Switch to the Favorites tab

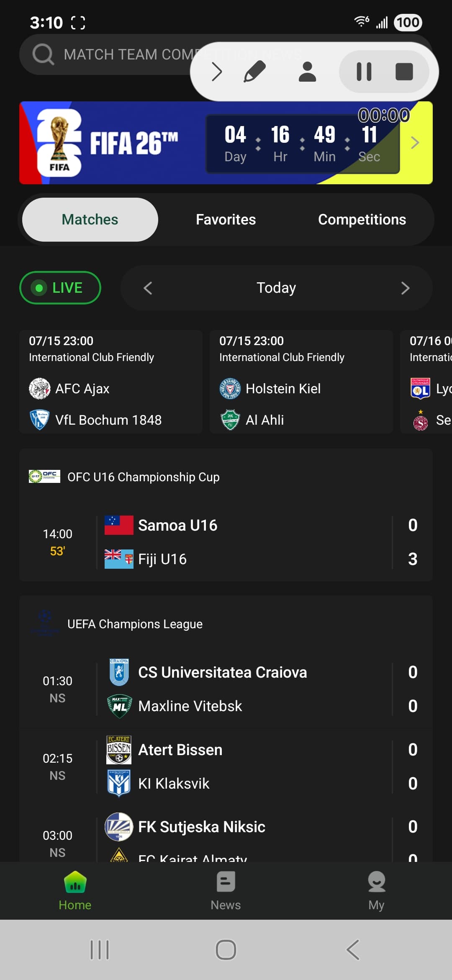(226, 219)
